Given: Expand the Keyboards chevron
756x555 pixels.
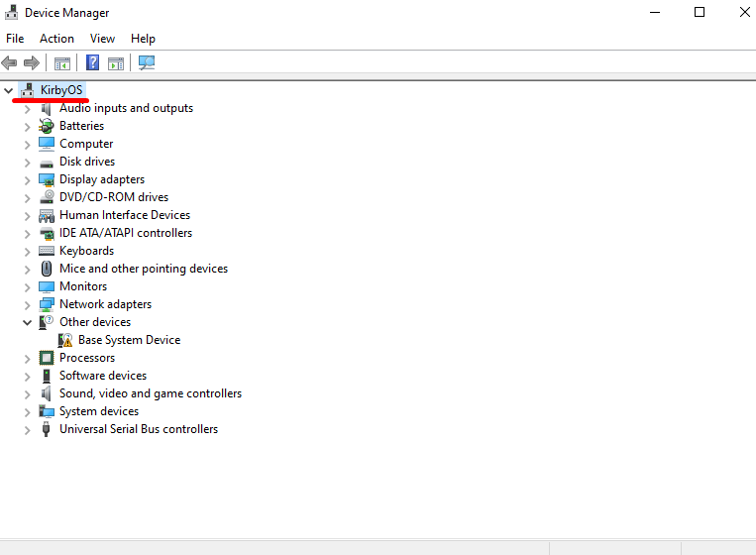Looking at the screenshot, I should point(28,252).
